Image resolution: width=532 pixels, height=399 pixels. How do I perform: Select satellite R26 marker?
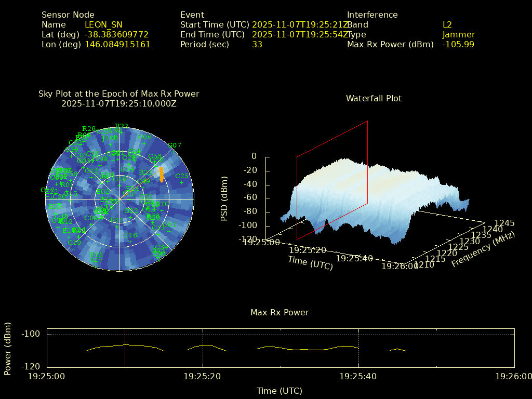[x=89, y=129]
